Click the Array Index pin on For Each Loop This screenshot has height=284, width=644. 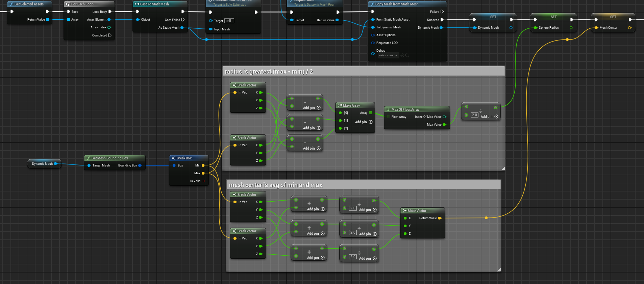109,27
